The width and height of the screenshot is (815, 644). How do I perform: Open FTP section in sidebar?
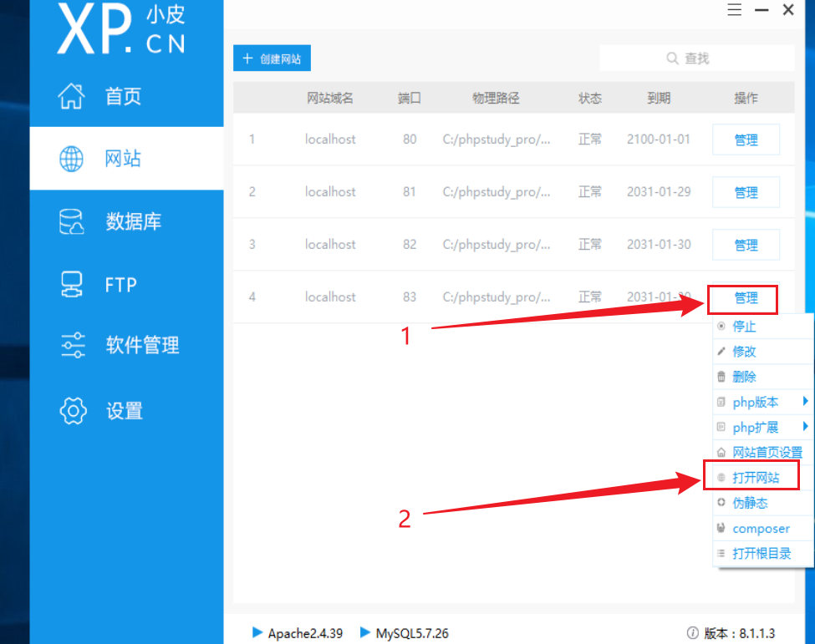[x=126, y=285]
